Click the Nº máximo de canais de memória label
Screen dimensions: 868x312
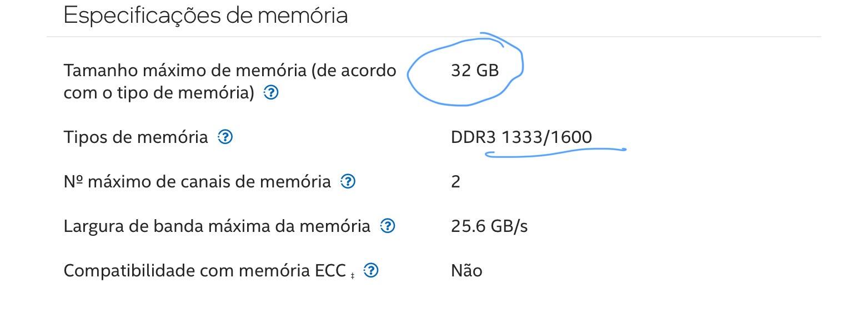(x=197, y=181)
